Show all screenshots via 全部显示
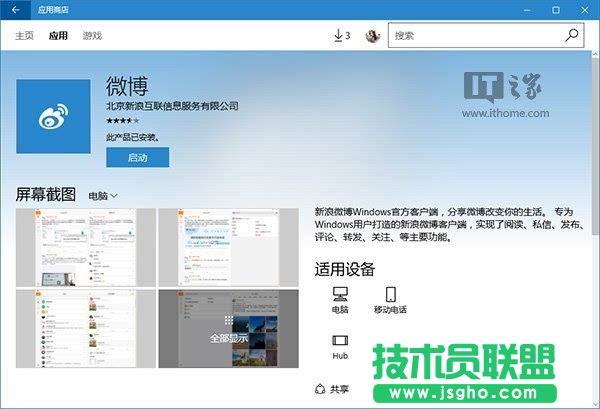Screen dimensions: 600x409 [x=228, y=329]
